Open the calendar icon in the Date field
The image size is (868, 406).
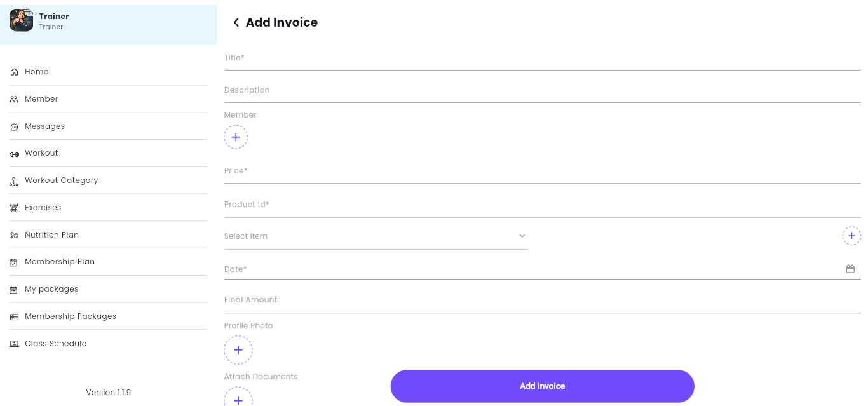850,269
